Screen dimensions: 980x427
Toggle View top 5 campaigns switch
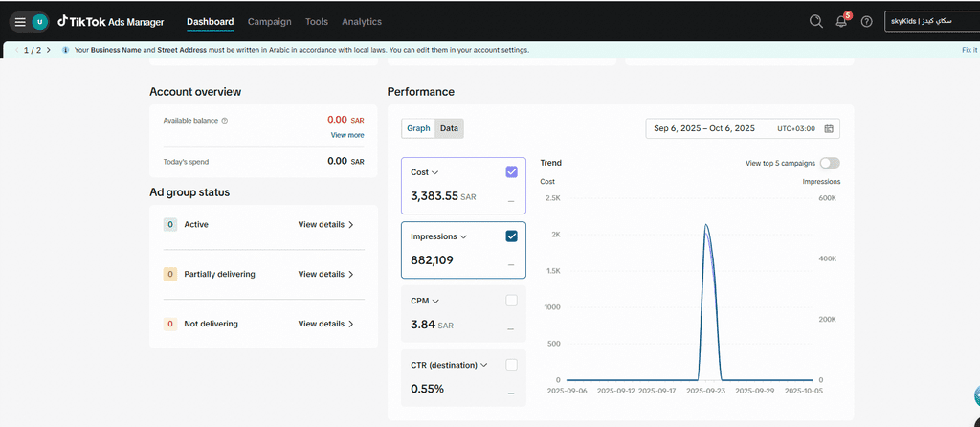[x=829, y=163]
